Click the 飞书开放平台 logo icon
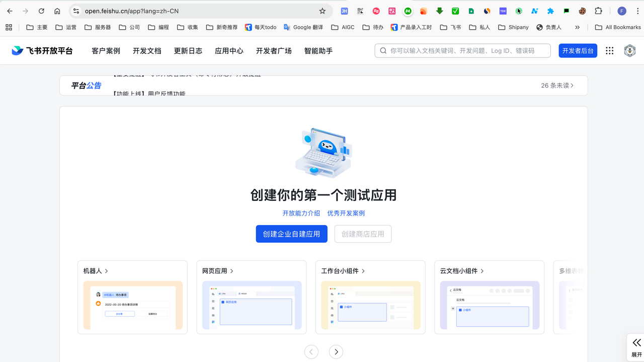Viewport: 644px width, 362px height. pos(18,50)
